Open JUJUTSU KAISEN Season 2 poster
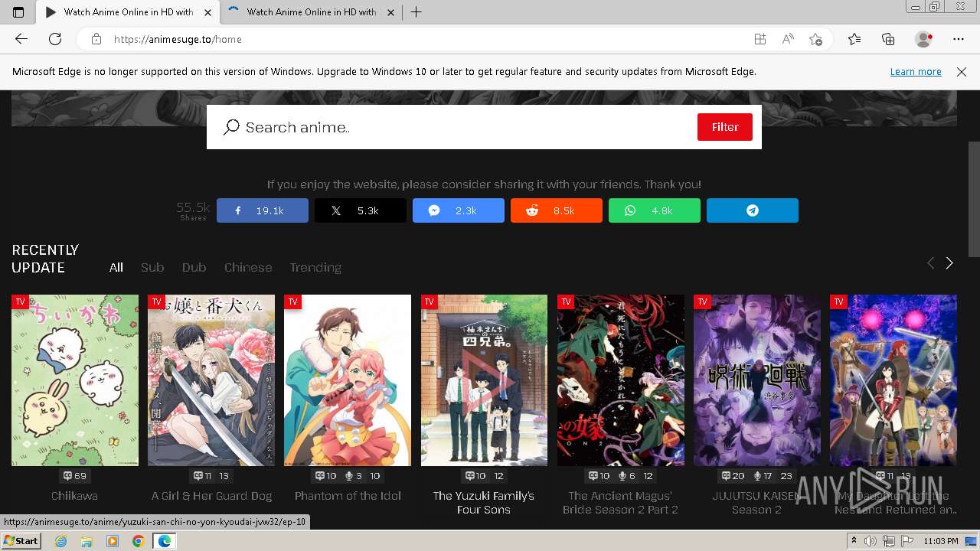This screenshot has height=551, width=980. 757,380
